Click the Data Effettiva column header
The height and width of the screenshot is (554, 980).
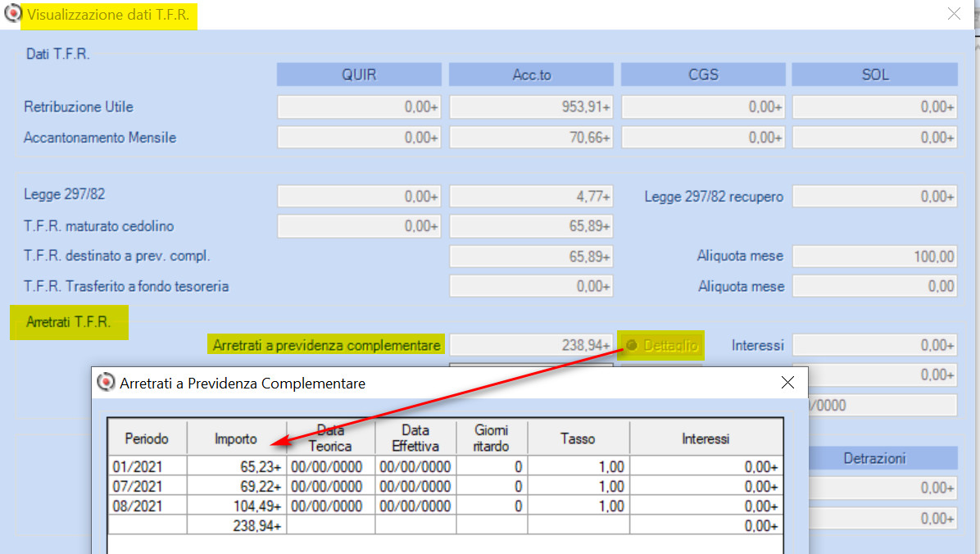click(415, 438)
